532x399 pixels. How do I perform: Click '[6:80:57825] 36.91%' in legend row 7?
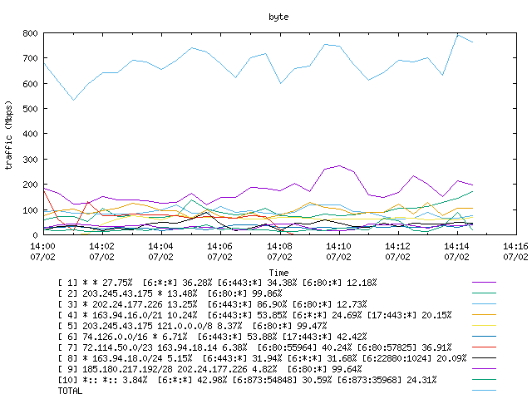point(405,347)
